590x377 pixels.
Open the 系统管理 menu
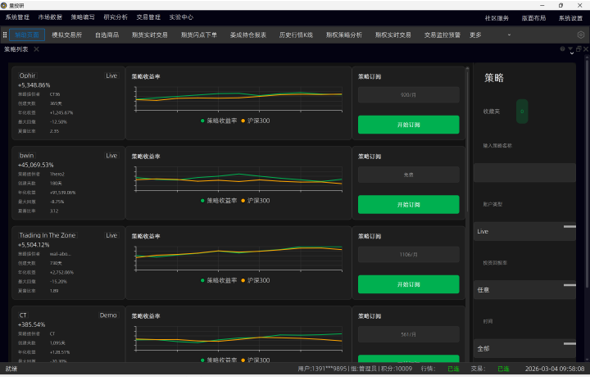17,17
